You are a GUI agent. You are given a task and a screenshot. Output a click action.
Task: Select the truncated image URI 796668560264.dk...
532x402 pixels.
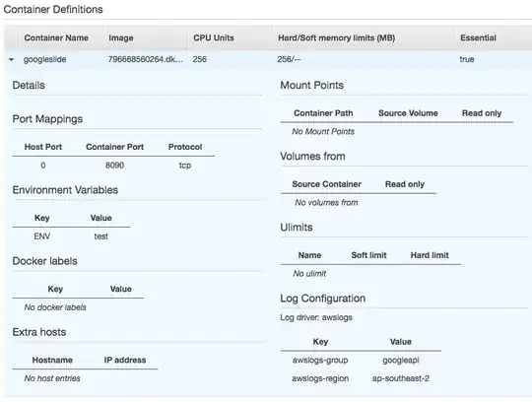(x=146, y=59)
